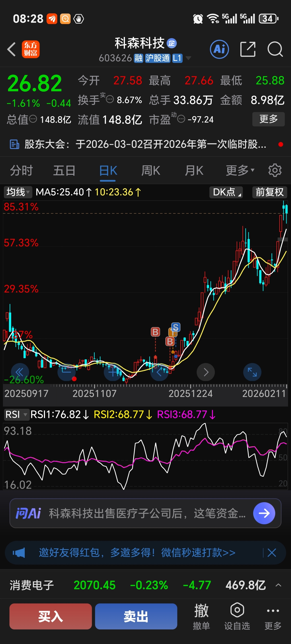Tap 卖出 sell button
This screenshot has width=291, height=644.
click(x=136, y=616)
